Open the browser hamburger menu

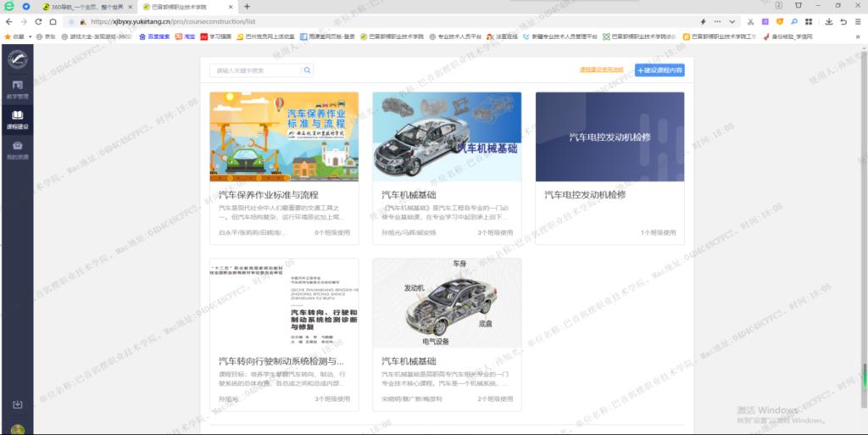pyautogui.click(x=856, y=21)
